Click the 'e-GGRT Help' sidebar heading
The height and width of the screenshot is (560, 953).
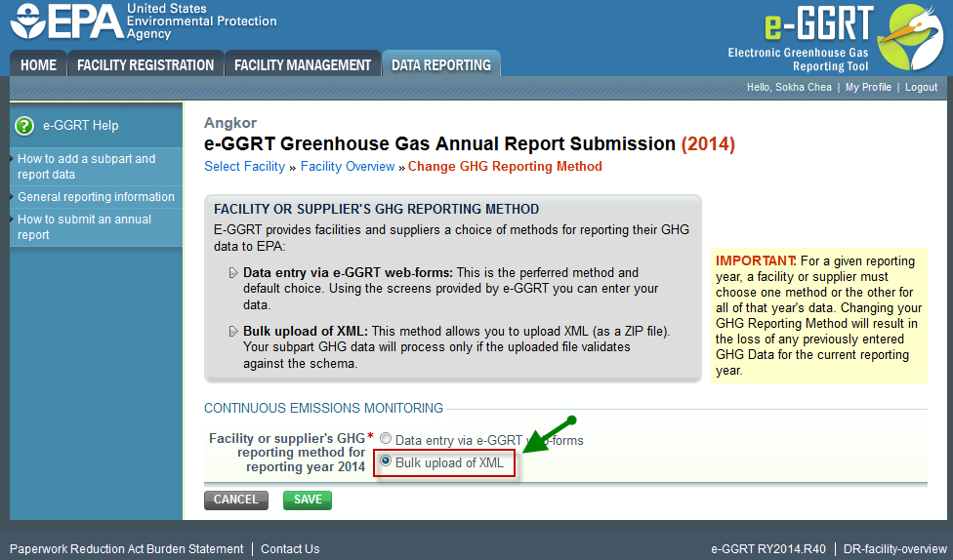pos(80,126)
